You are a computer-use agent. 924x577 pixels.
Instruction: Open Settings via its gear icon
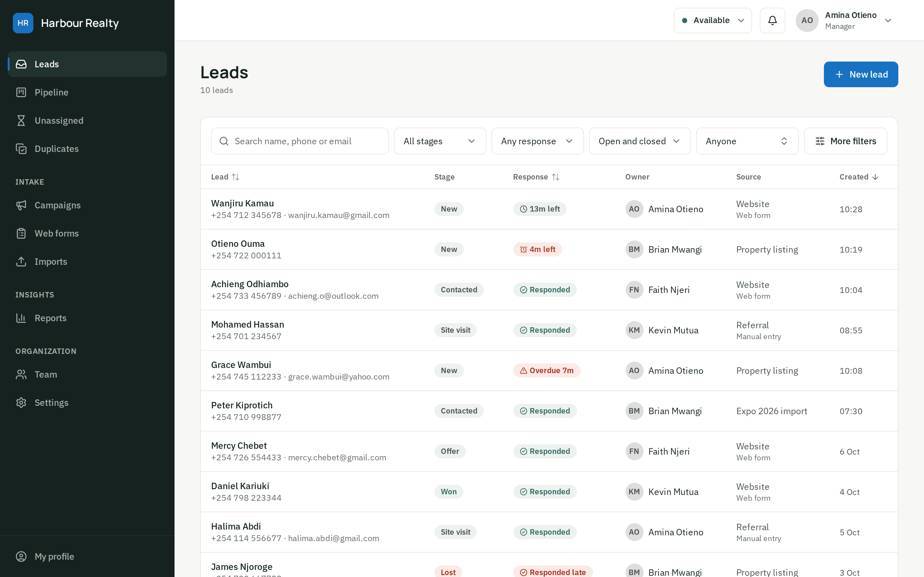click(x=21, y=403)
